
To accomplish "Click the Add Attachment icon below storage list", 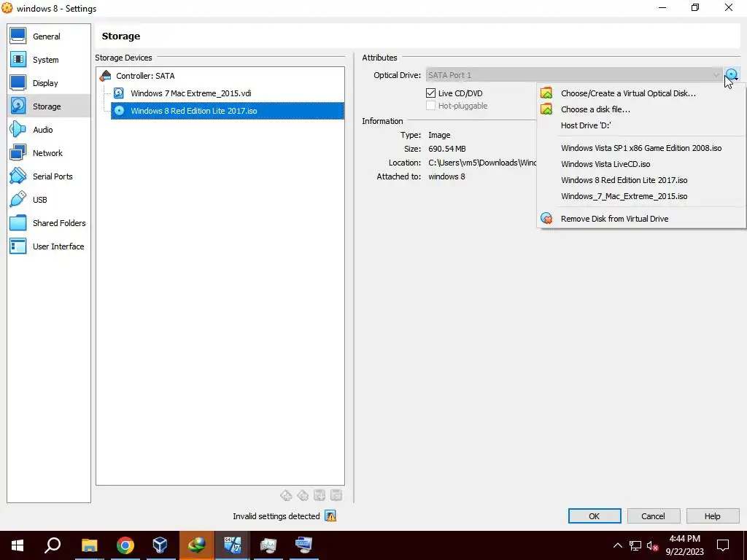I will tap(320, 495).
